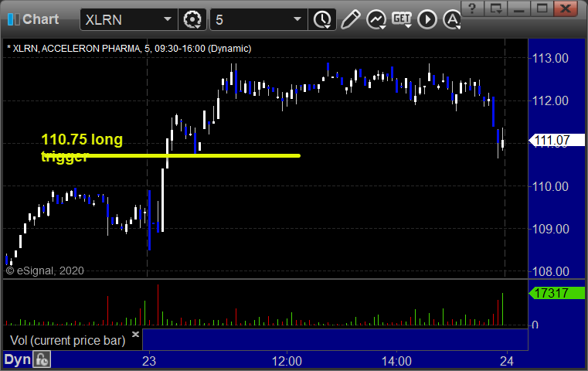Click the 109.00 price axis label
The width and height of the screenshot is (588, 371).
550,229
